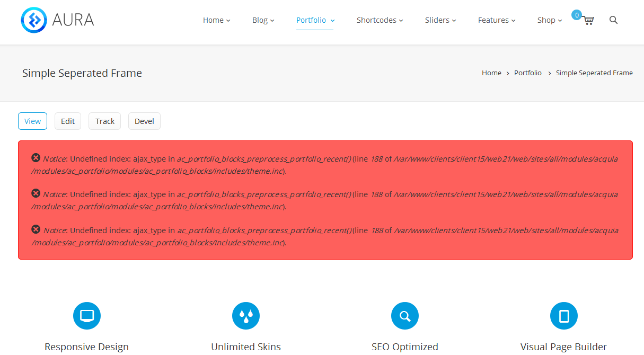Viewport: 644px width, 355px height.
Task: Click the cart item count badge
Action: pyautogui.click(x=576, y=15)
